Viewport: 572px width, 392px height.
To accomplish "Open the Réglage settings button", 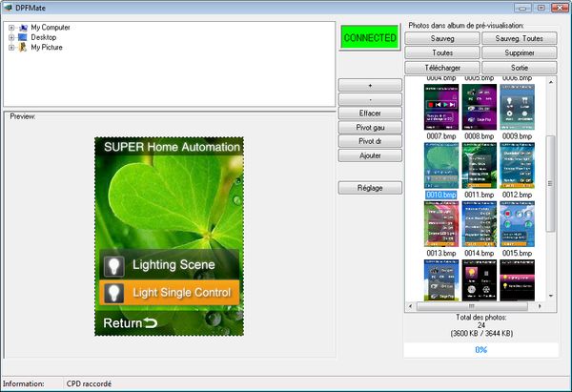I will (370, 188).
